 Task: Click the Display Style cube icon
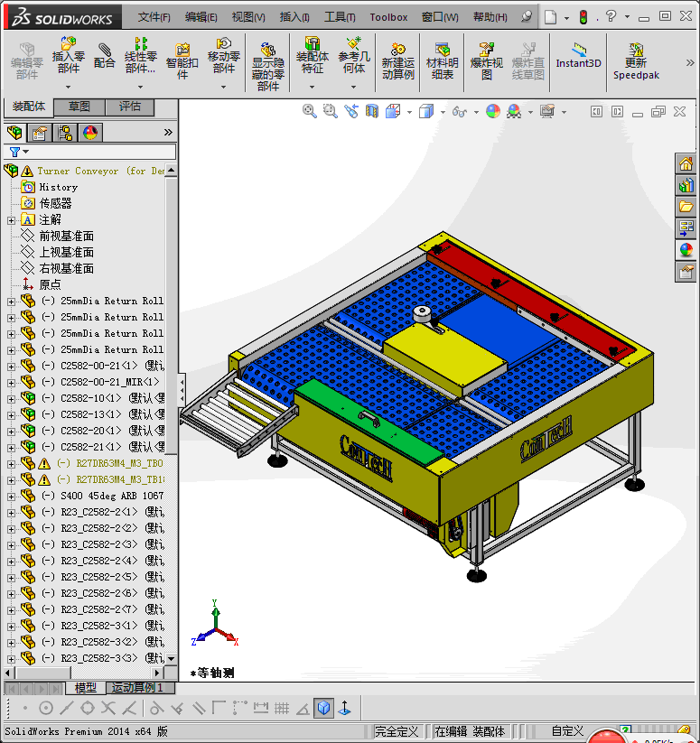426,111
